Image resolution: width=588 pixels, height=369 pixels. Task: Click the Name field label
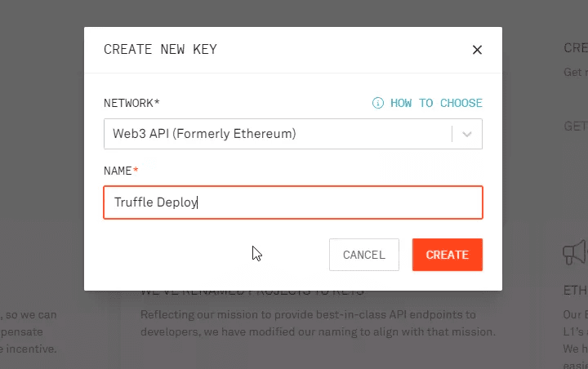118,171
